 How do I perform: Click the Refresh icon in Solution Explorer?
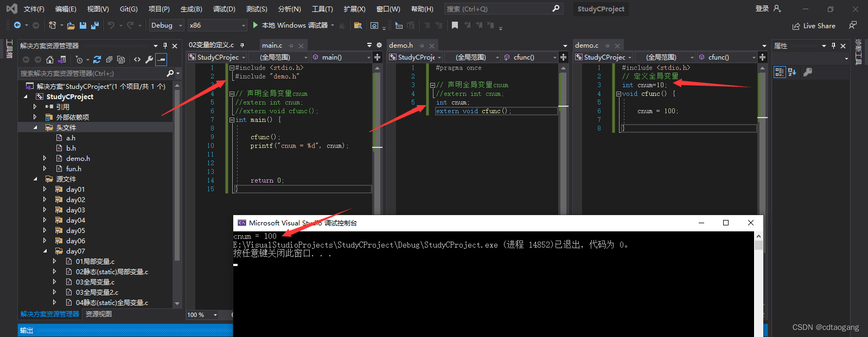(97, 60)
